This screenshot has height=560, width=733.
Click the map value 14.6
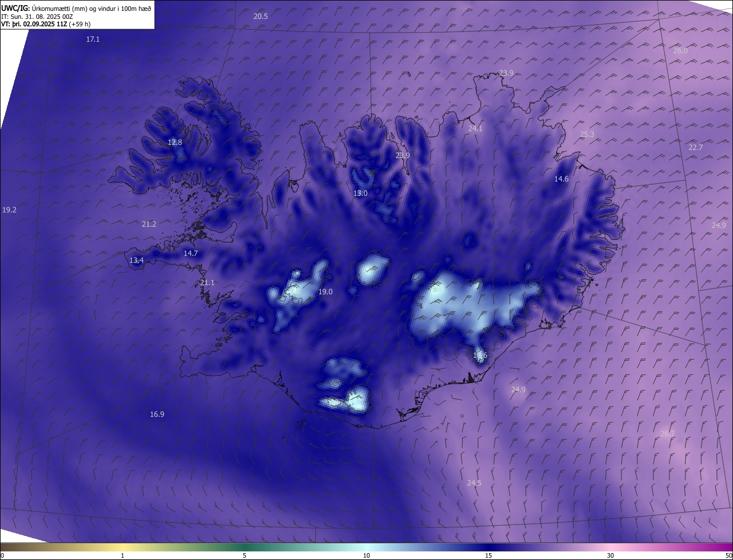click(x=561, y=179)
